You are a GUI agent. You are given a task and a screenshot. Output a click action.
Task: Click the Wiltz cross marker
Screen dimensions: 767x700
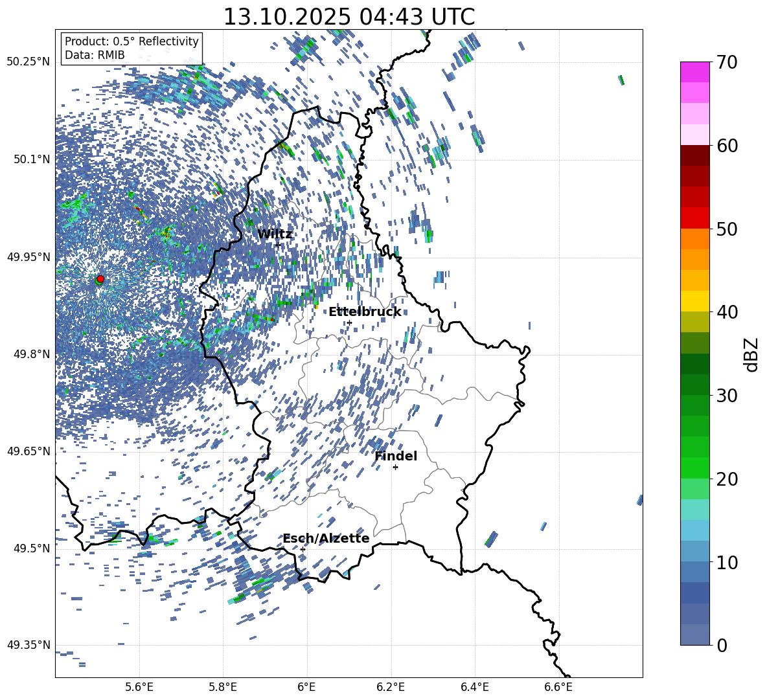click(278, 245)
